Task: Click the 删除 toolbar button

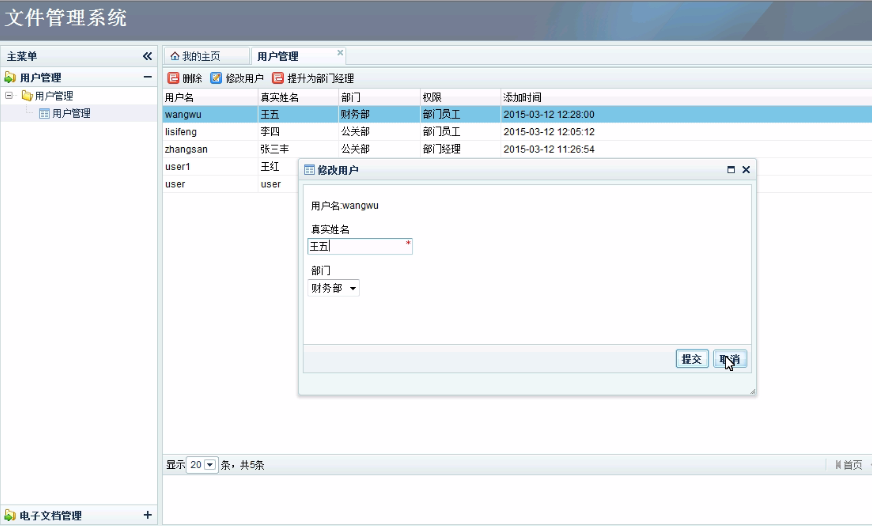Action: 185,78
